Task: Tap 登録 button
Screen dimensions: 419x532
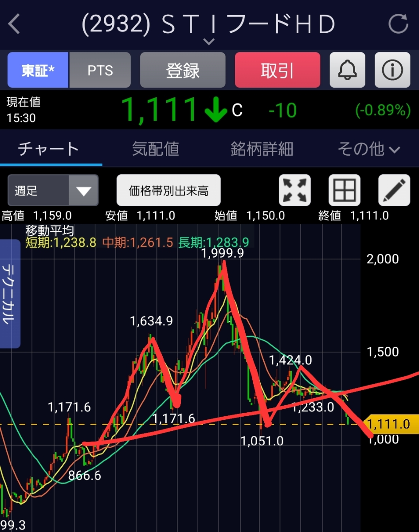Action: coord(183,70)
